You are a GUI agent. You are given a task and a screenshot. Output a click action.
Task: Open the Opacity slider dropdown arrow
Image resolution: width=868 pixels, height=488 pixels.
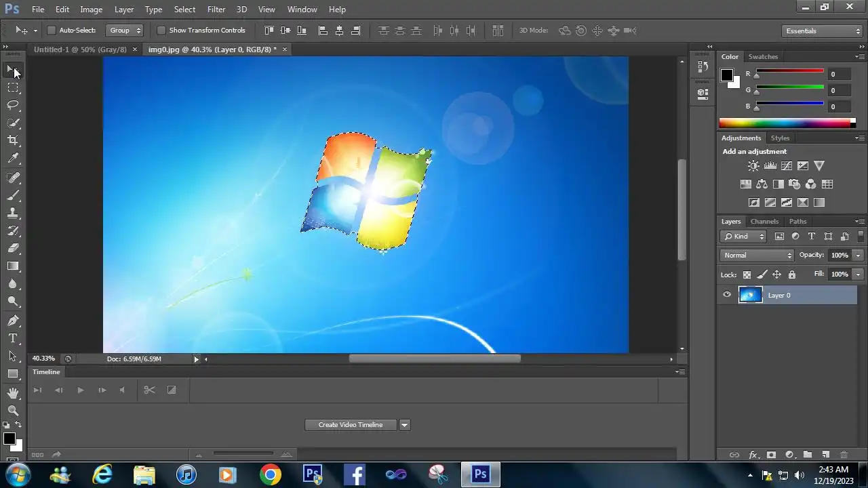859,256
